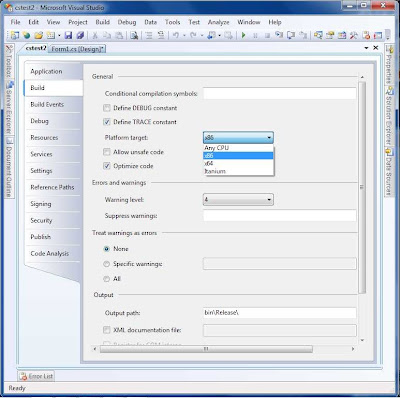The width and height of the screenshot is (400, 398).
Task: Choose Itanium from platform target list
Action: pyautogui.click(x=238, y=171)
